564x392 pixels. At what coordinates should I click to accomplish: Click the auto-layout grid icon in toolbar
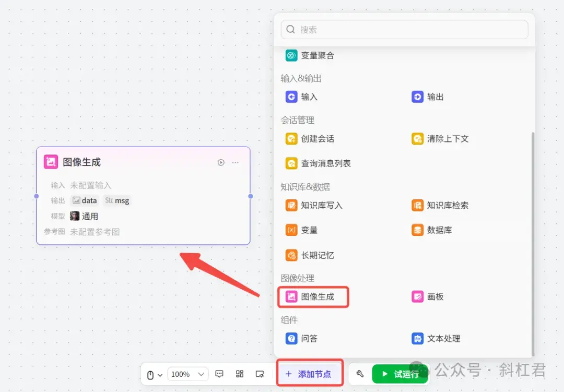[240, 374]
